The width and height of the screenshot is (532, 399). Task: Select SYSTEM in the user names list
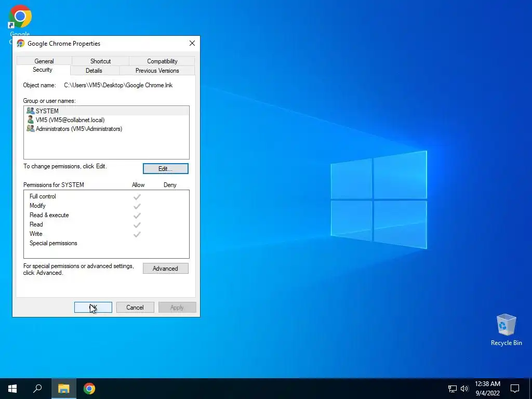tap(106, 111)
